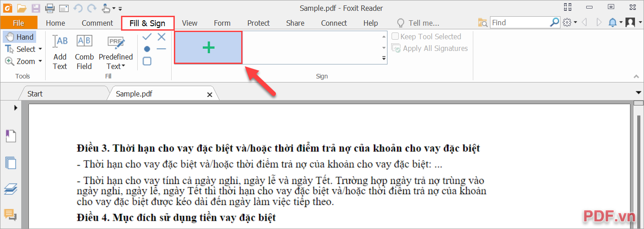Save the document with the floppy icon
Viewport: 644px width, 229px height.
click(36, 8)
